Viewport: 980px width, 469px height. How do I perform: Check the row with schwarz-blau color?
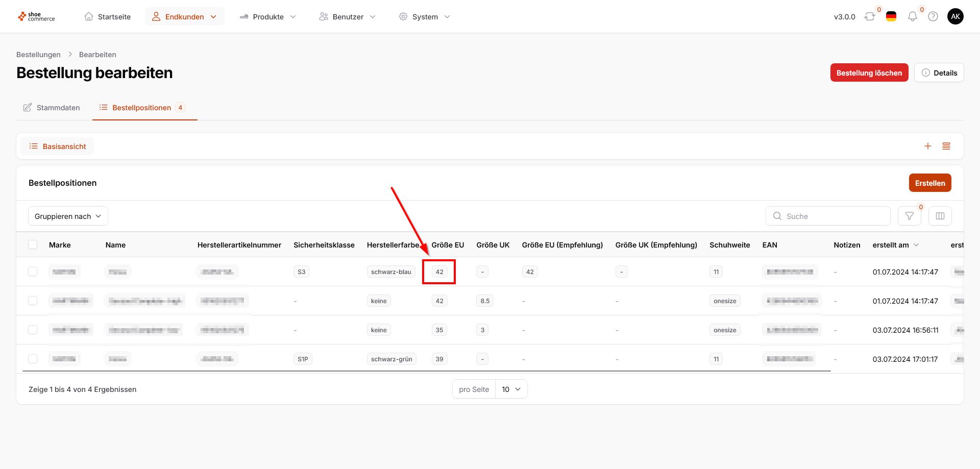[x=33, y=271]
